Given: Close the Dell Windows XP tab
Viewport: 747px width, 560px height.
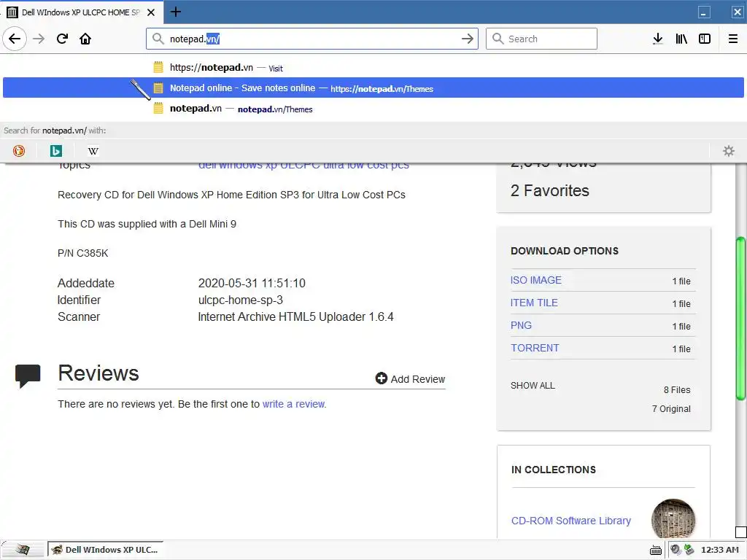Looking at the screenshot, I should click(x=151, y=12).
